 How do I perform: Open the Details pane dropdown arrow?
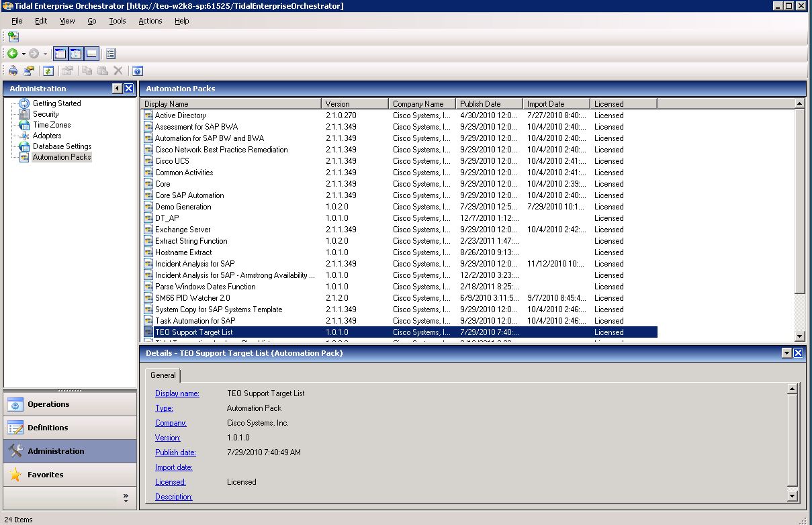point(786,353)
